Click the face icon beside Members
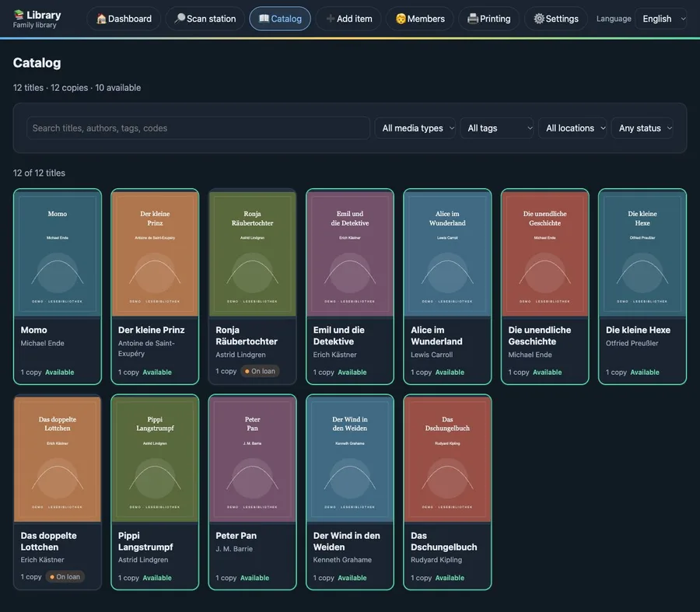This screenshot has height=612, width=700. pos(401,19)
